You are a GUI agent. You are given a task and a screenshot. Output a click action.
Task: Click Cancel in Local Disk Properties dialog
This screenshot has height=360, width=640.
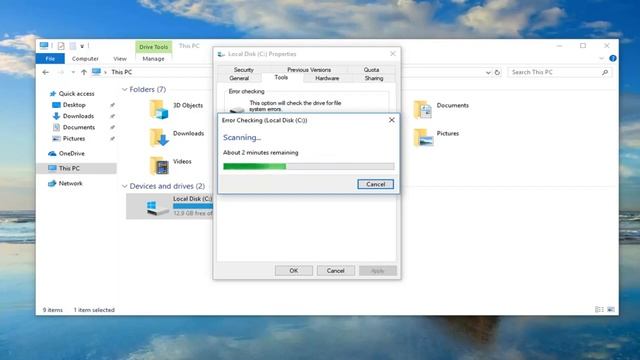click(336, 271)
